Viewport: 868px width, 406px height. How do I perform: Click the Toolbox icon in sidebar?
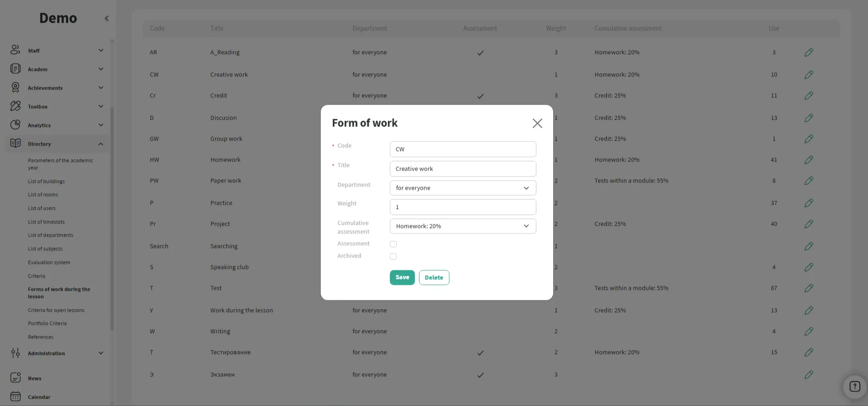point(15,106)
